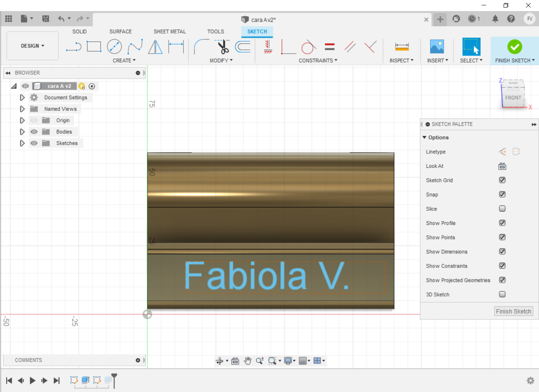This screenshot has height=392, width=539.
Task: Enable the 3D Sketch checkbox
Action: tap(502, 294)
